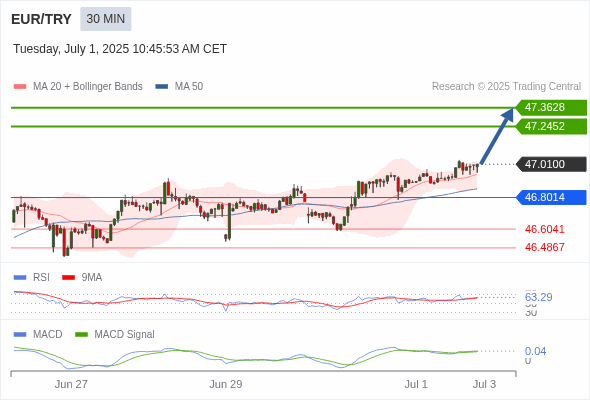Click the MACD value 0.04

click(535, 351)
